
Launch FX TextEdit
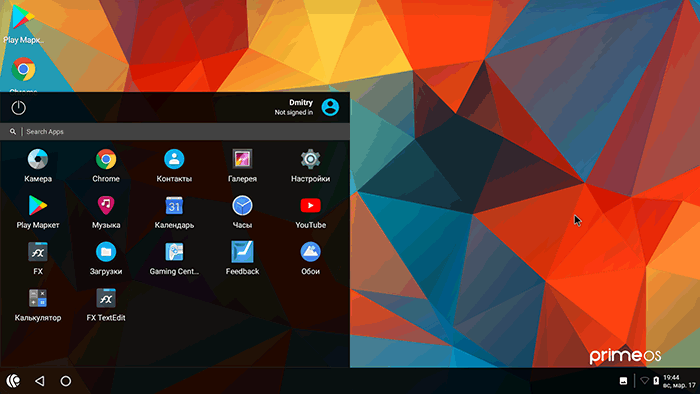tap(106, 305)
